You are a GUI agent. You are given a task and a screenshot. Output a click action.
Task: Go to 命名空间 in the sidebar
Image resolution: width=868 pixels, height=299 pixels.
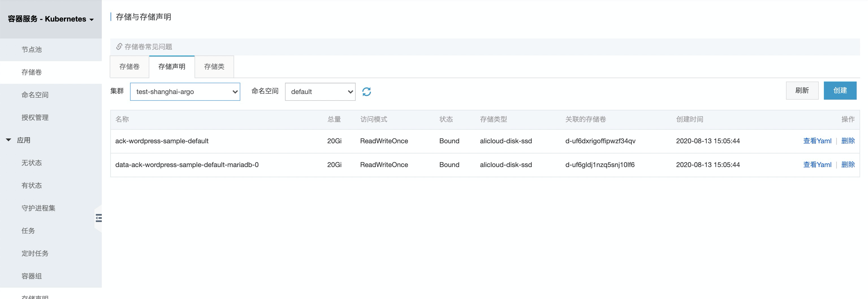pos(35,95)
